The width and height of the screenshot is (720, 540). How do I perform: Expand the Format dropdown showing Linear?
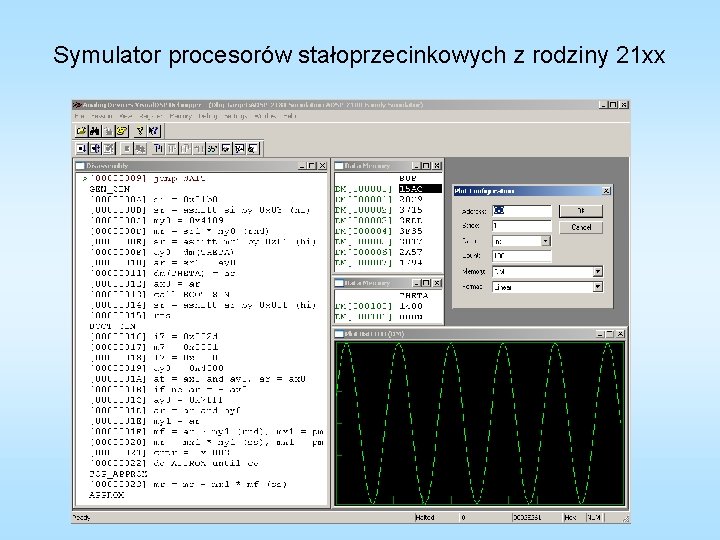(597, 287)
